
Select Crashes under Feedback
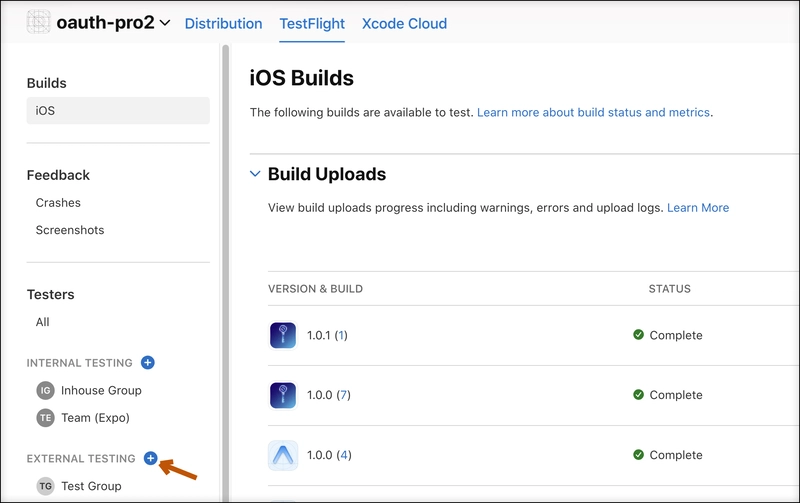point(58,203)
